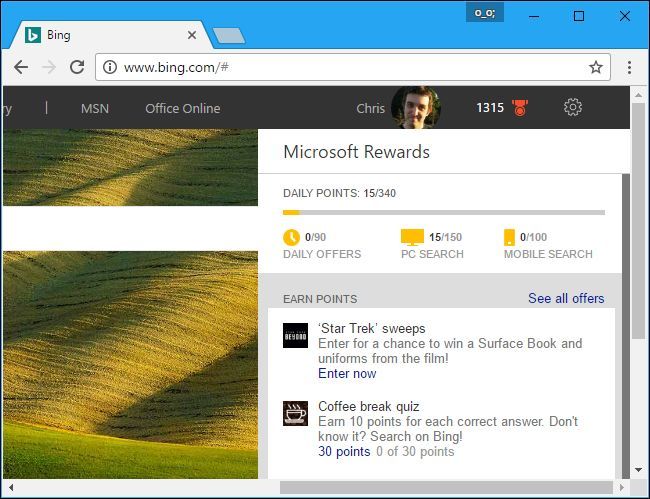Click the browser back arrow

tap(21, 67)
